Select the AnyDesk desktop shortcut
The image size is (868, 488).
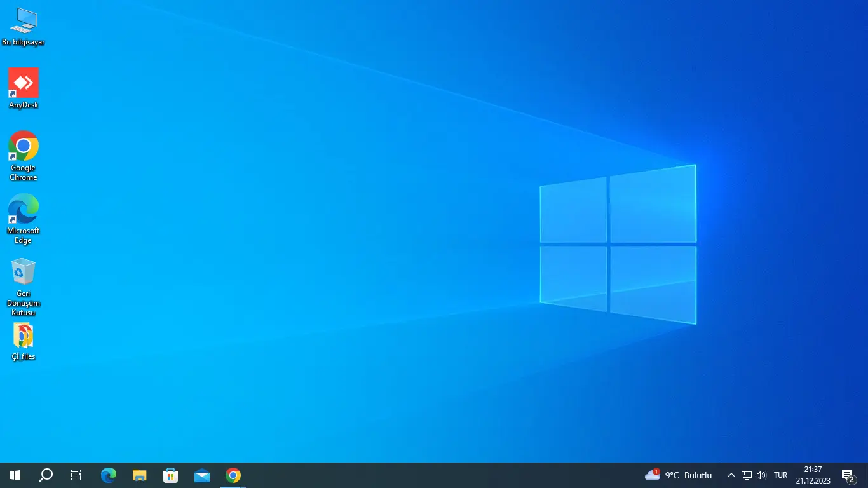pyautogui.click(x=24, y=88)
